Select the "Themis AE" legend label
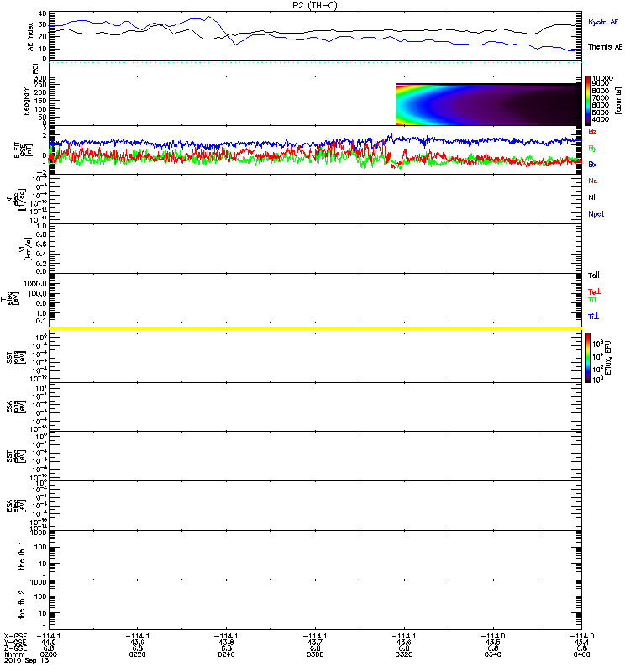630x672 pixels. pyautogui.click(x=605, y=47)
